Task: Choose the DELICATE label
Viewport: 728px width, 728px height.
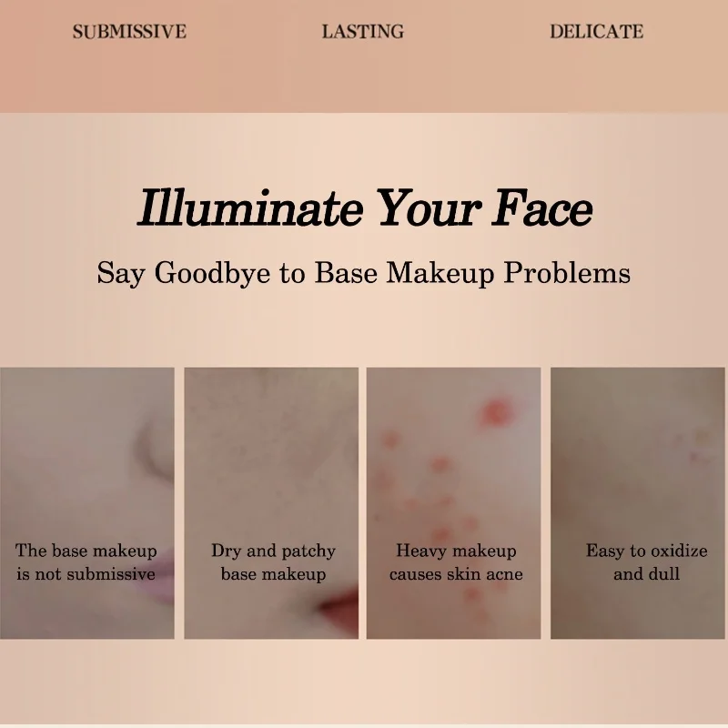Action: (597, 32)
